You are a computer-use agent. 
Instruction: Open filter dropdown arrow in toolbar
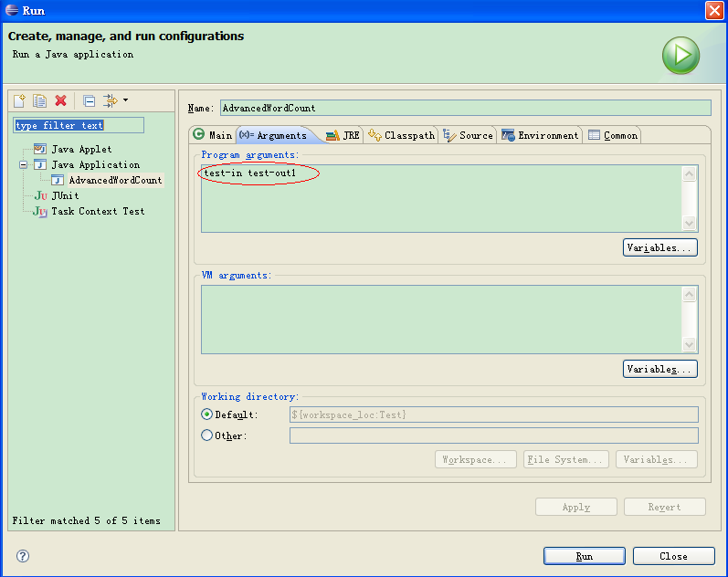coord(125,100)
